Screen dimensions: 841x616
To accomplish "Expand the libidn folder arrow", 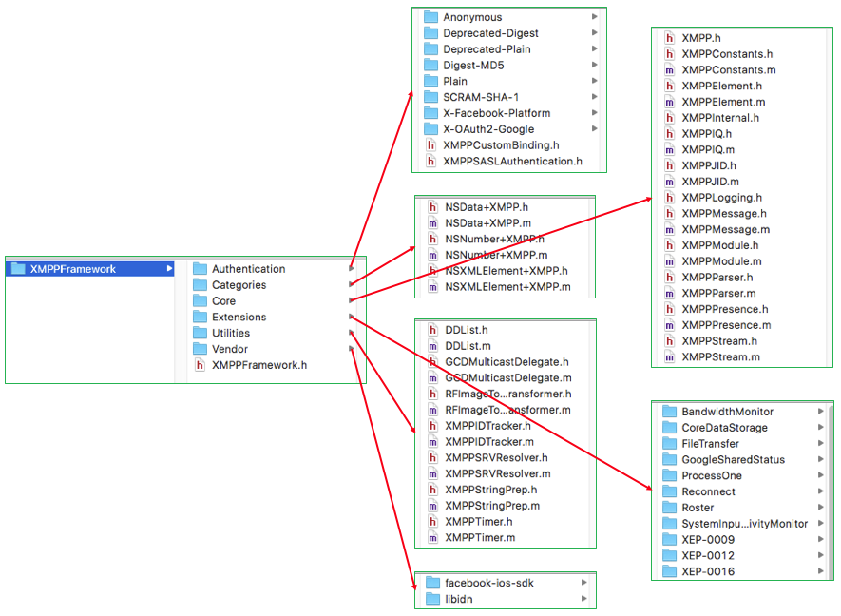I will click(x=584, y=598).
